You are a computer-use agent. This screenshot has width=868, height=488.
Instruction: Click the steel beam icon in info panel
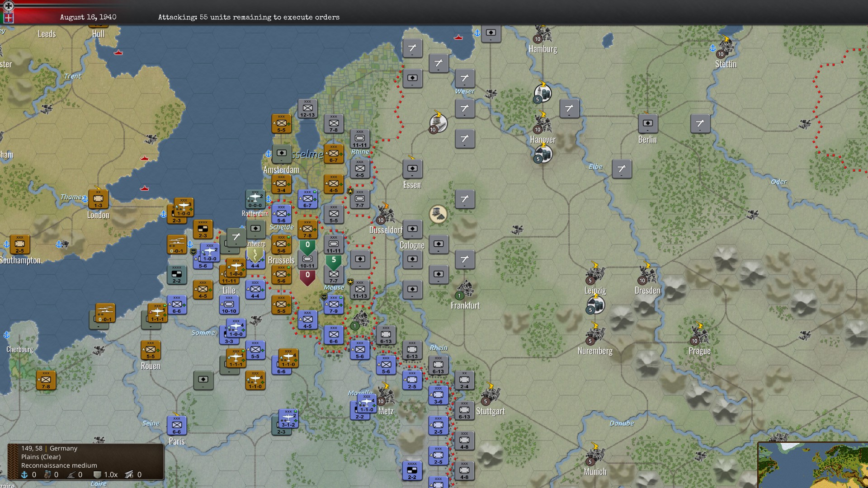129,474
